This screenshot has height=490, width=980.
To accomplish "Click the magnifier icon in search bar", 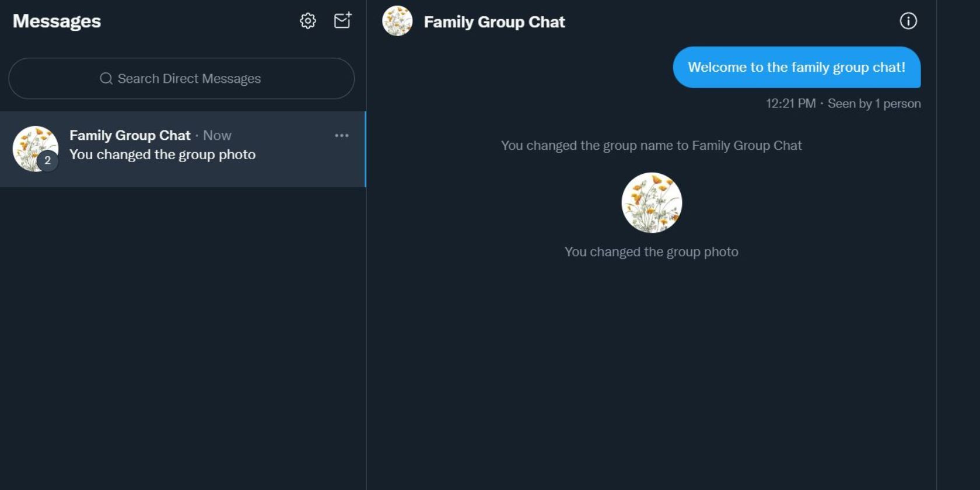I will coord(106,79).
